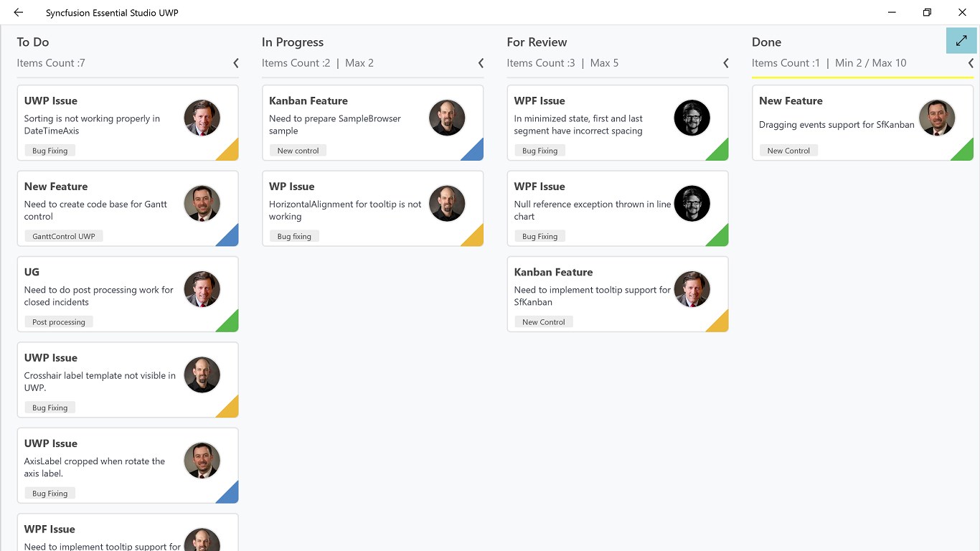
Task: Click 'Items Count :7' text
Action: 51,63
